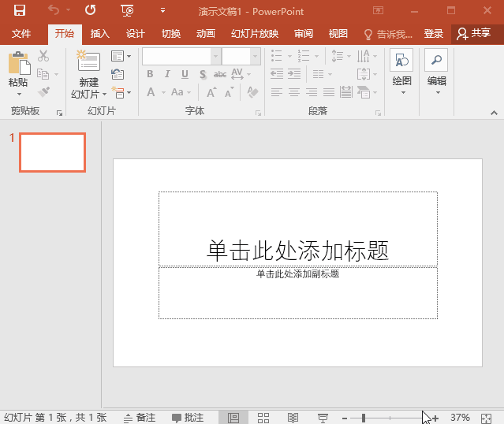Click the Save icon in quick access toolbar
The height and width of the screenshot is (424, 504).
20,10
